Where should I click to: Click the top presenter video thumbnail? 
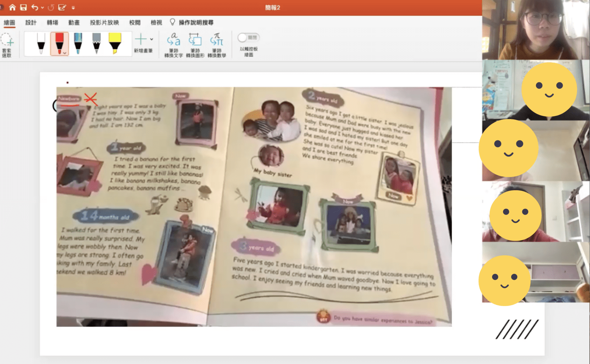point(535,30)
